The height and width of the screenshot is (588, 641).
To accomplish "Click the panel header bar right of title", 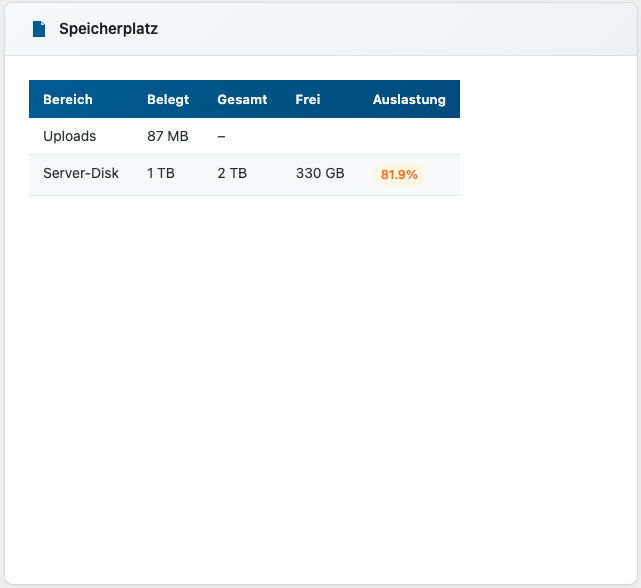I will point(400,29).
